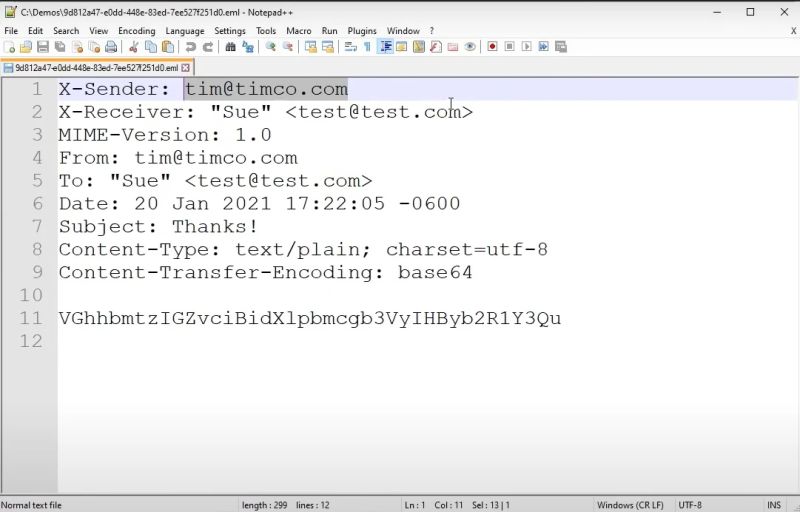800x512 pixels.
Task: Click Windows (CR LF) in the status bar
Action: 630,505
